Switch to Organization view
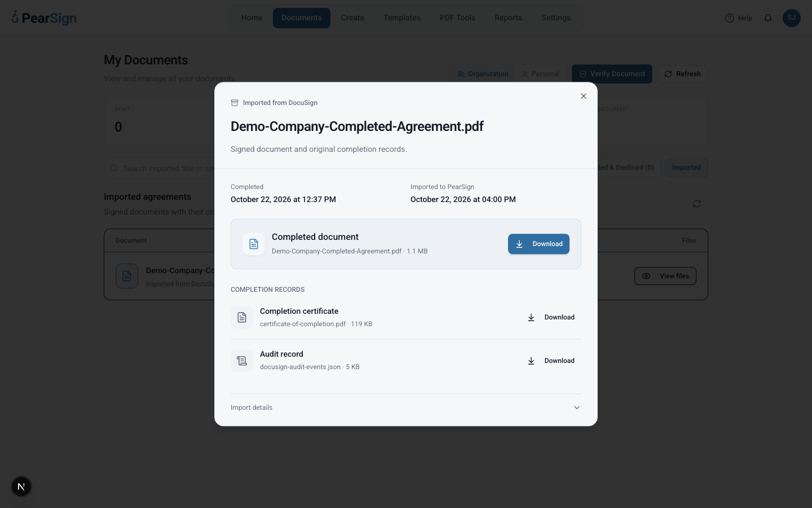 click(483, 74)
